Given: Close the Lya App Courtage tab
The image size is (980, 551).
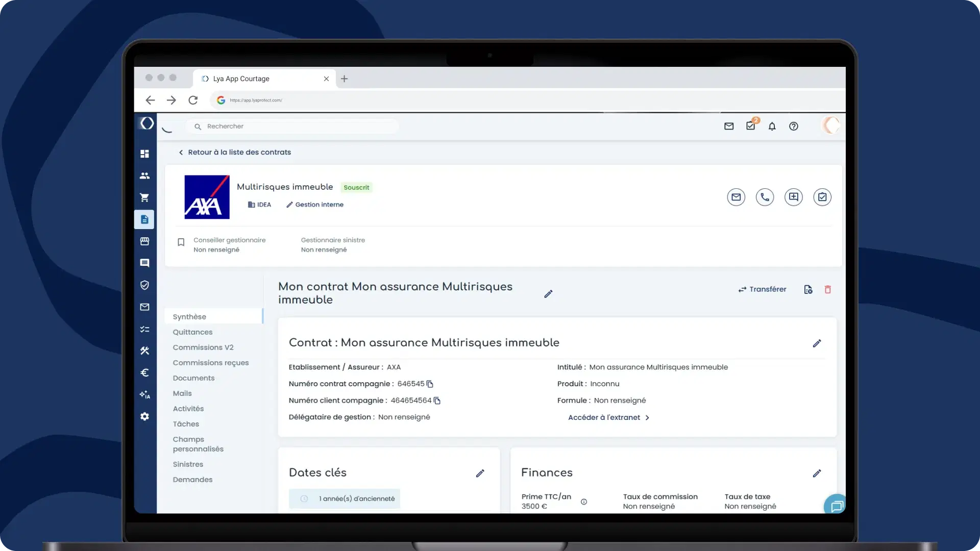Looking at the screenshot, I should (x=326, y=79).
